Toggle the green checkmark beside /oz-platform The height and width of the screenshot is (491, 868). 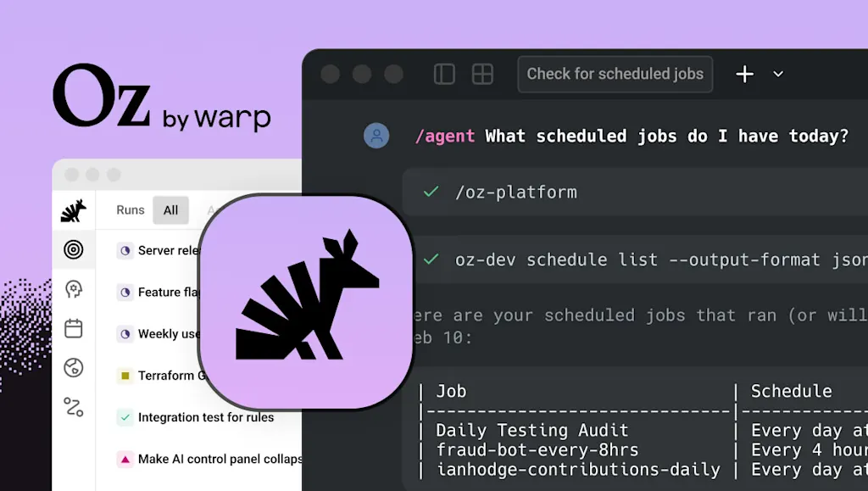click(431, 192)
